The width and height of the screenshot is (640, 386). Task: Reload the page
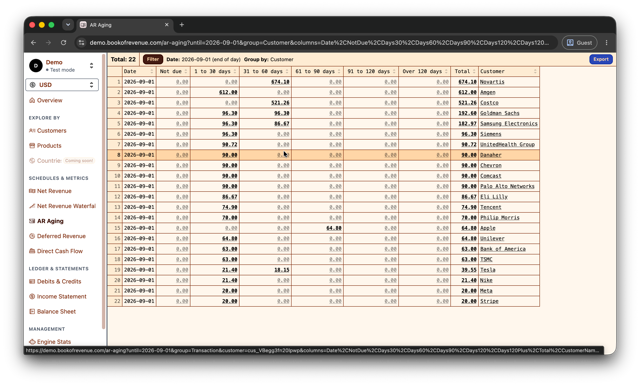coord(63,42)
